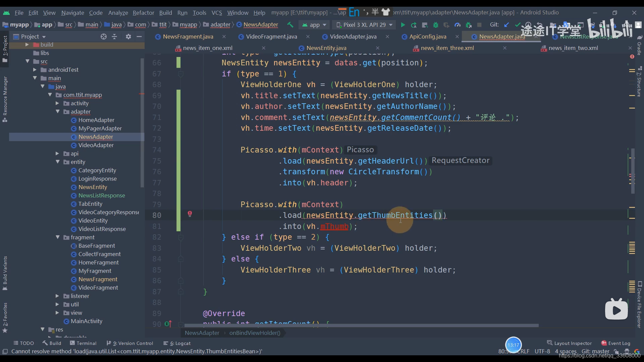Viewport: 644px width, 362px height.
Task: Start debugging with the green bug icon
Action: tap(436, 25)
